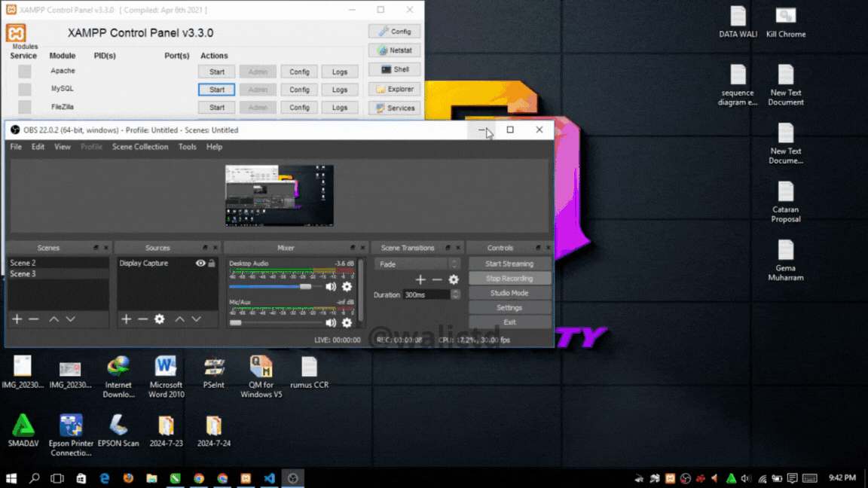This screenshot has height=488, width=868.
Task: Mute Mic/Aux speaker icon
Action: pyautogui.click(x=331, y=322)
